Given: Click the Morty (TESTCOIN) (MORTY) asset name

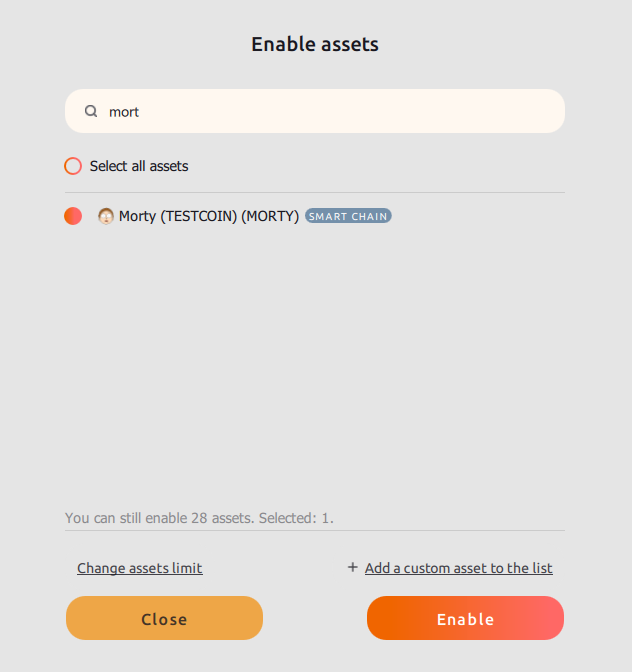Looking at the screenshot, I should click(209, 216).
